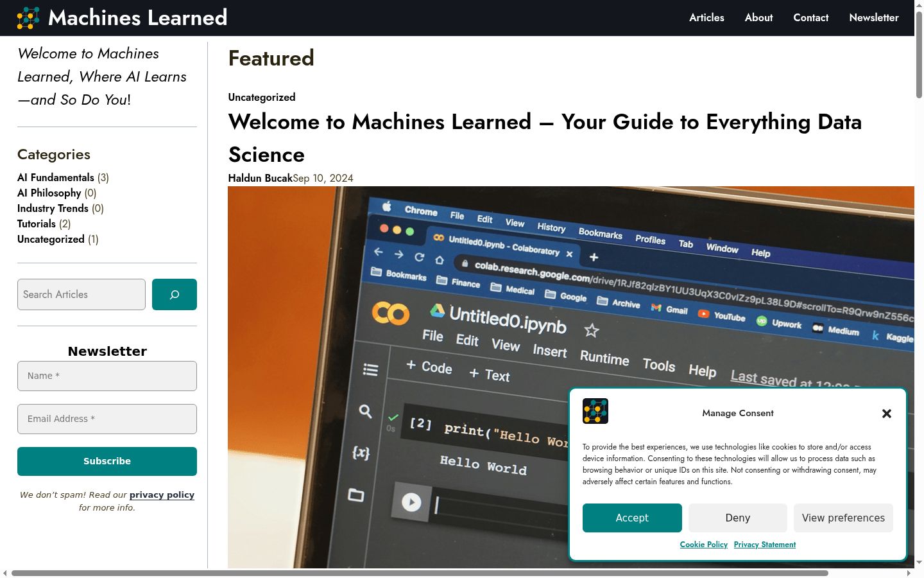The image size is (924, 578).
Task: Open the Tutorials category
Action: tap(37, 224)
